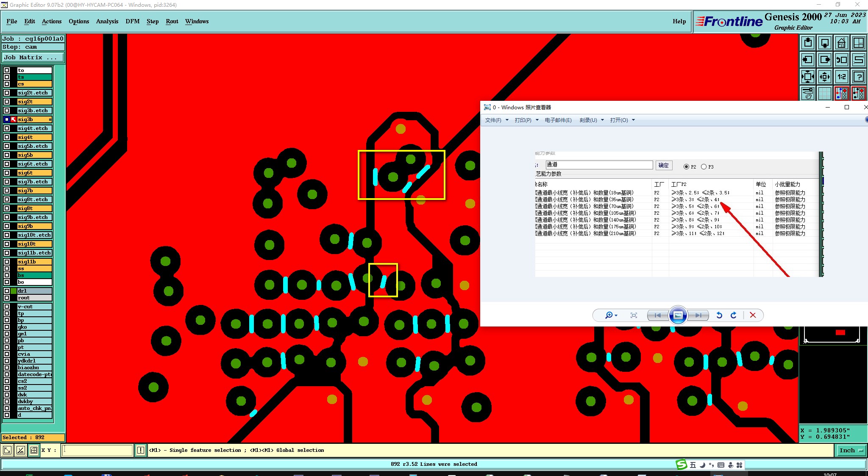Open the grid display icon

pyautogui.click(x=824, y=93)
